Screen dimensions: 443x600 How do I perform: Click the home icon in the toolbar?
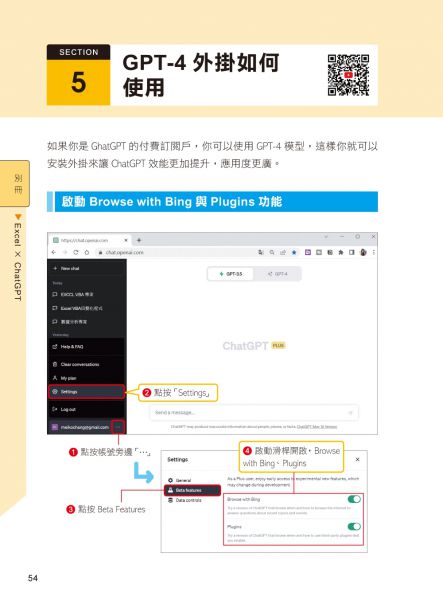point(87,253)
